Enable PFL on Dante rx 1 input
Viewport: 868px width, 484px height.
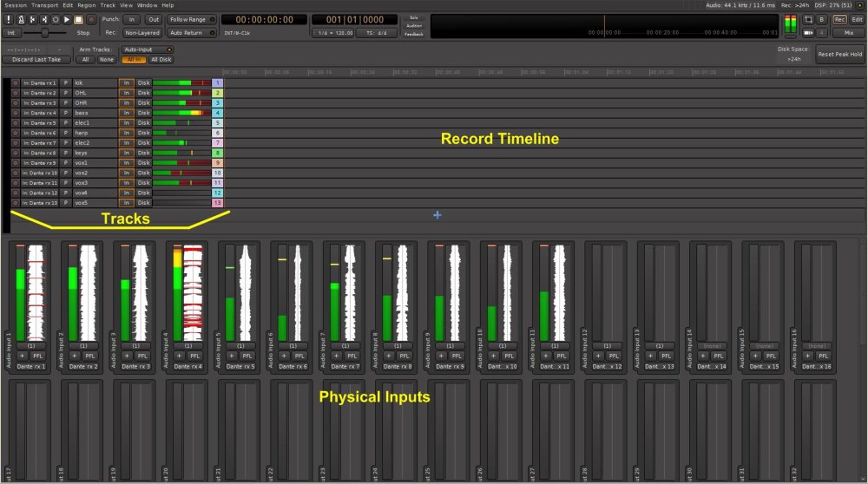(37, 356)
